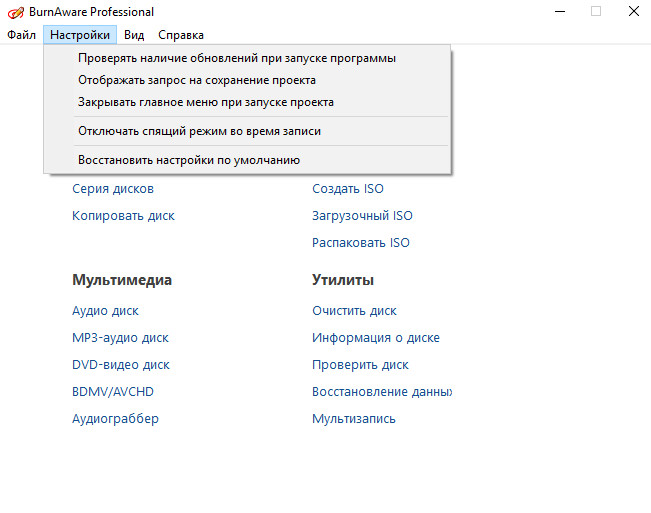The width and height of the screenshot is (651, 513).
Task: Start MP3-аудио диск project
Action: point(120,338)
